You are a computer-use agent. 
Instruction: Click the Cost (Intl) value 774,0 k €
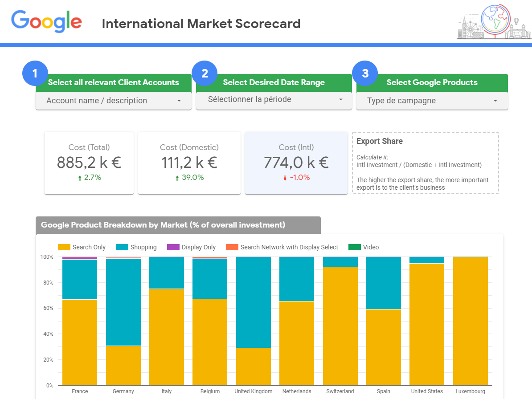pos(296,163)
